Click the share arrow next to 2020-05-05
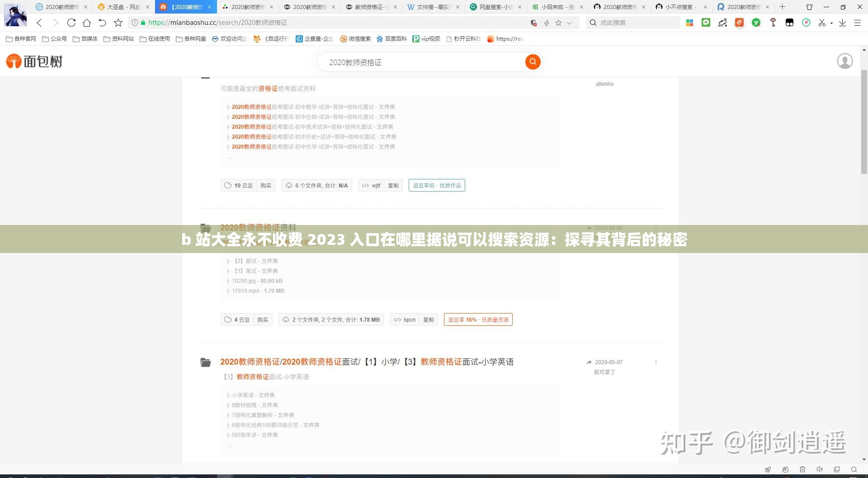Screen dimensions: 868x478 [589, 228]
